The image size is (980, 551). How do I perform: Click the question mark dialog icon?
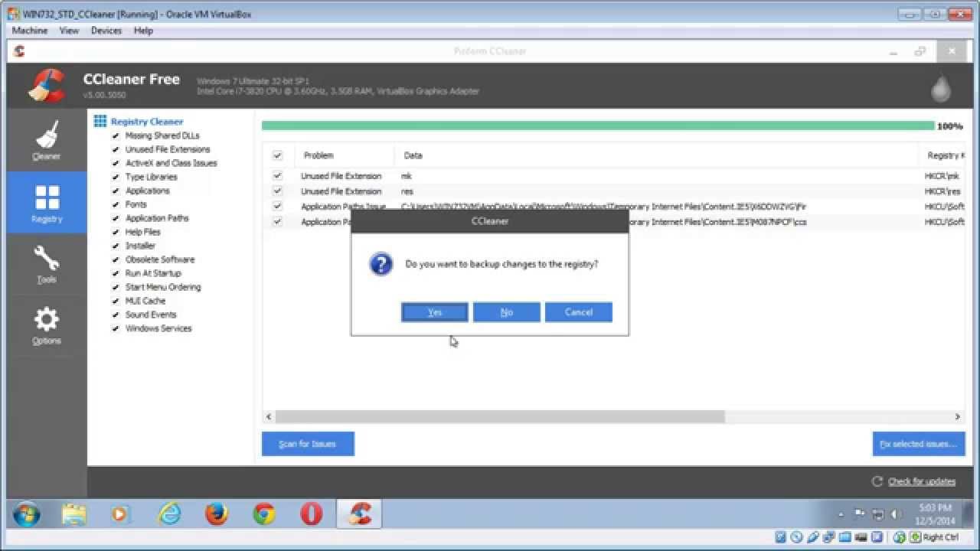381,265
